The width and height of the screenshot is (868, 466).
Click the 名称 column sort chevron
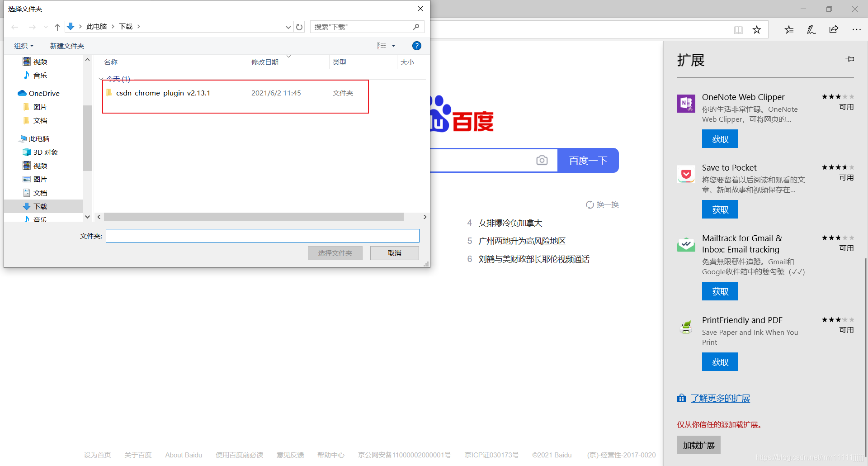[289, 57]
